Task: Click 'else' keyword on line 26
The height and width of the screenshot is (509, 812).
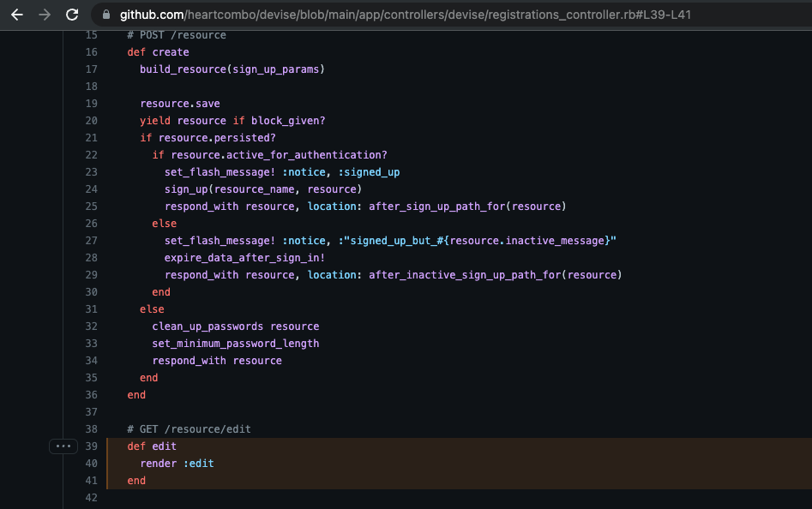Action: click(164, 224)
